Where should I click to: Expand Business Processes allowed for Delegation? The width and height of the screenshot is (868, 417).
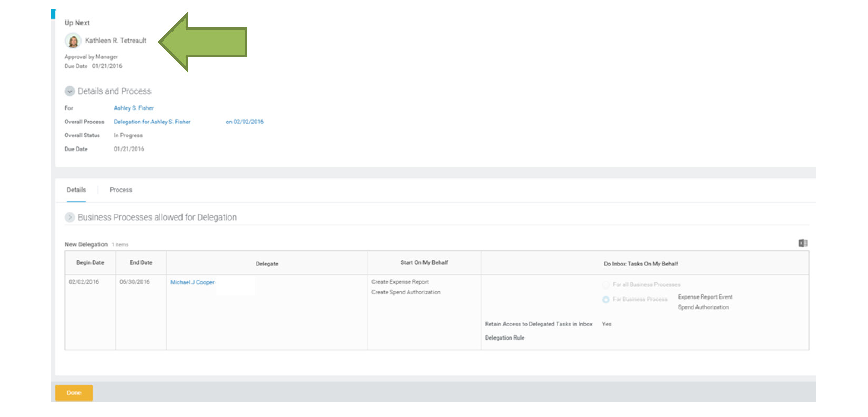pos(69,217)
